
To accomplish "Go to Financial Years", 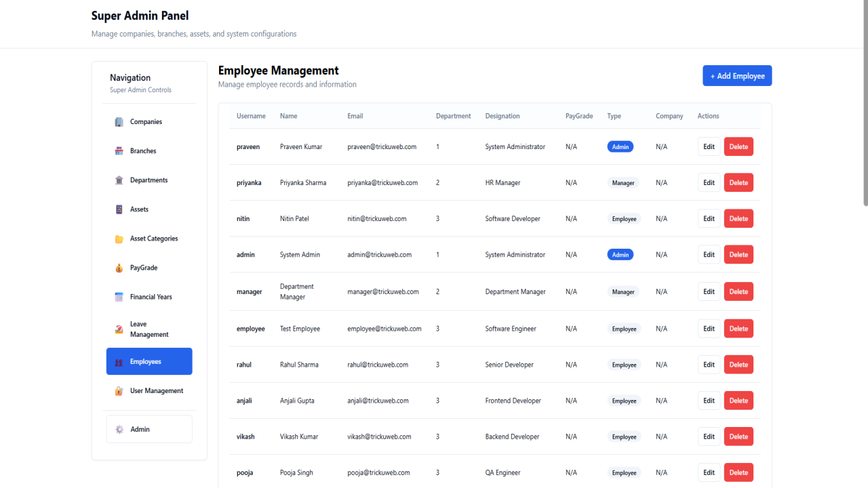I will coord(149,297).
